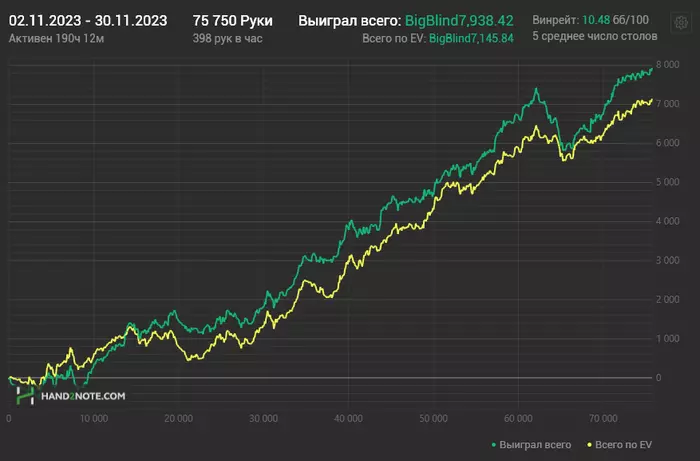The image size is (700, 461).
Task: Click the 'Винрейт:' label
Action: 555,20
